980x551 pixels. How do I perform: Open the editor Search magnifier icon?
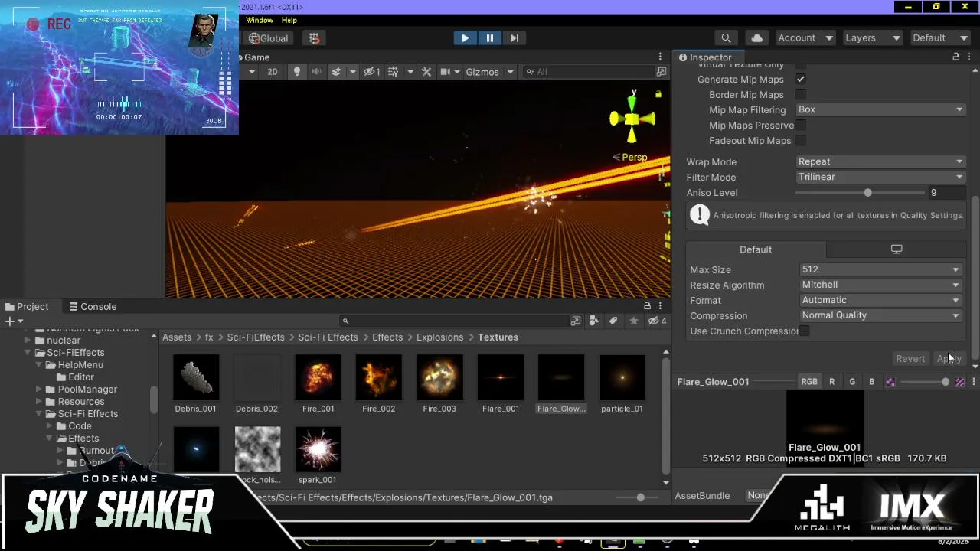726,37
